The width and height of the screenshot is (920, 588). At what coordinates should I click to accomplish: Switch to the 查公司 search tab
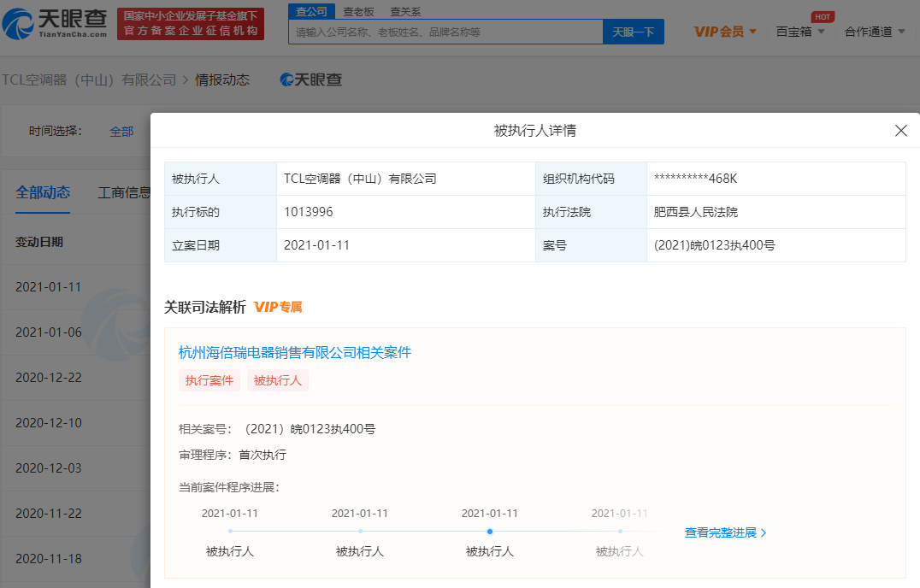point(311,11)
